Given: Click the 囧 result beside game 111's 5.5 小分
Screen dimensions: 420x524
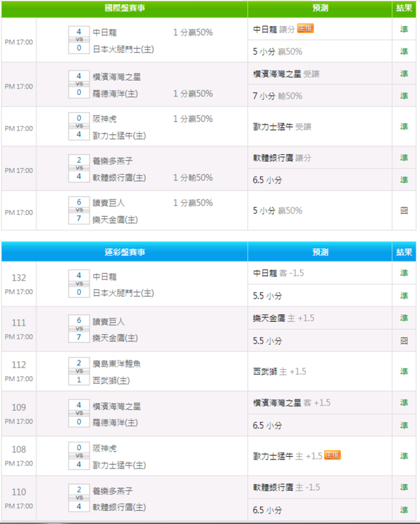Looking at the screenshot, I should click(404, 341).
